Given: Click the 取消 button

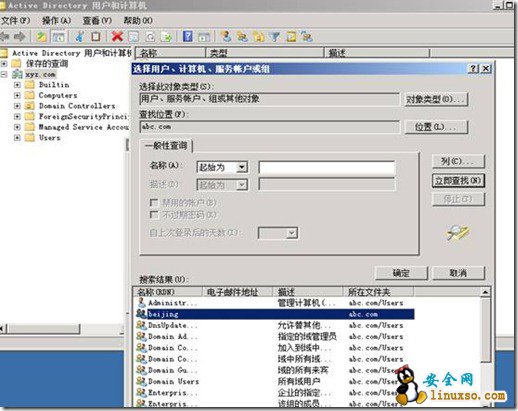Looking at the screenshot, I should tap(458, 273).
